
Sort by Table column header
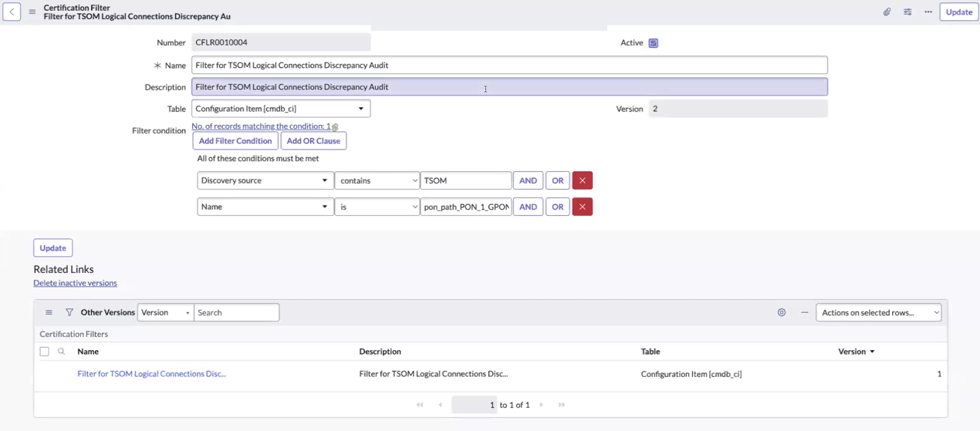click(x=651, y=352)
